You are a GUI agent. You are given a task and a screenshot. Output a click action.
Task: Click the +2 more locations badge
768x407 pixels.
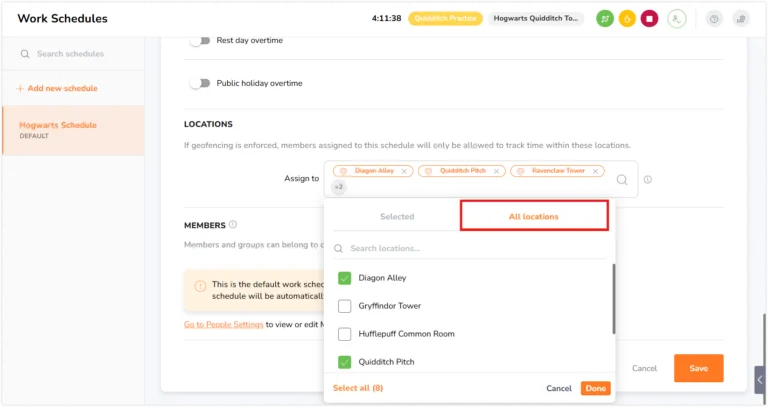tap(338, 187)
